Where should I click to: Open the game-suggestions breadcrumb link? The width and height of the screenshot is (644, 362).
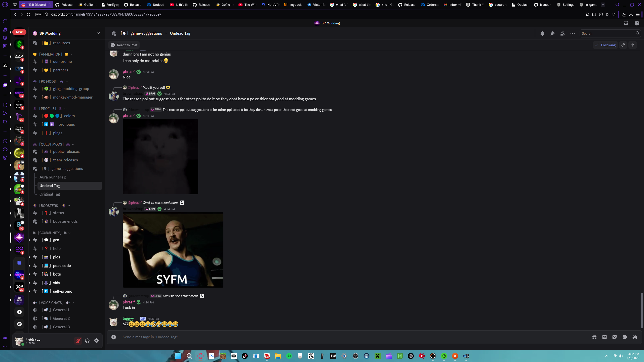click(146, 33)
